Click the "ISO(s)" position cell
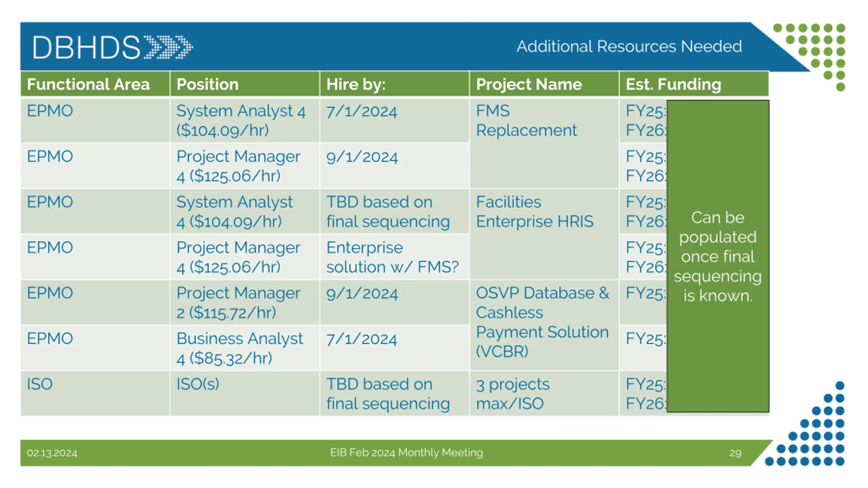The width and height of the screenshot is (868, 488). [x=198, y=384]
